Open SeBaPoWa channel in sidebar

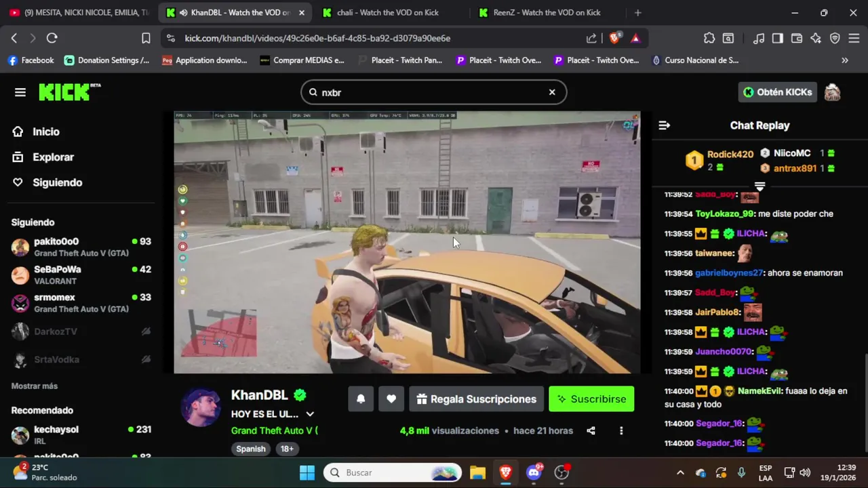tap(81, 274)
